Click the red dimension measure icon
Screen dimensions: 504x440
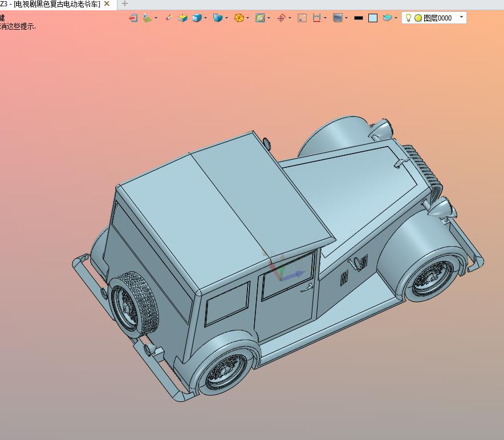coord(316,18)
